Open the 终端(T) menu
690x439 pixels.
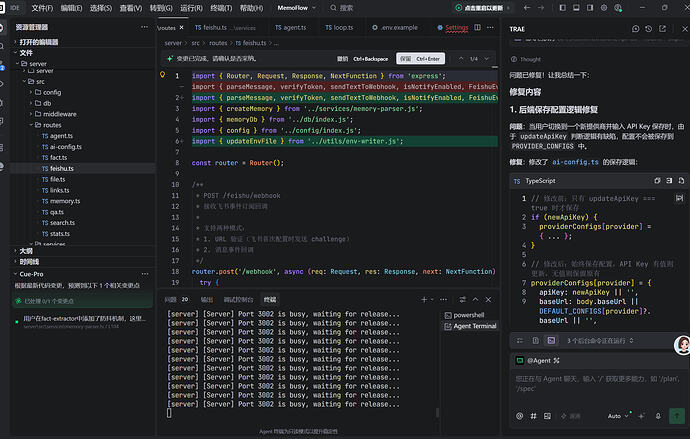(221, 8)
